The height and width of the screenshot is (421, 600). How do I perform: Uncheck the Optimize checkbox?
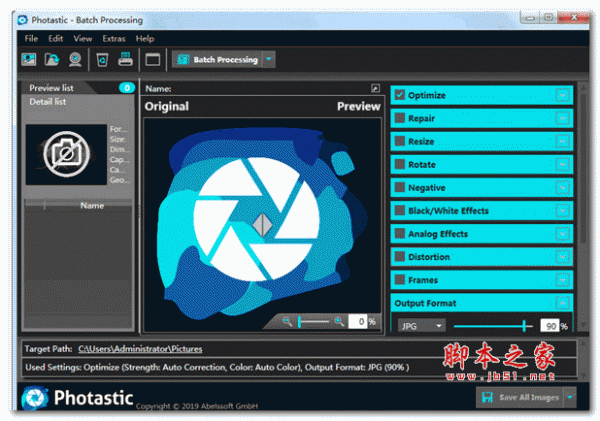tap(399, 95)
